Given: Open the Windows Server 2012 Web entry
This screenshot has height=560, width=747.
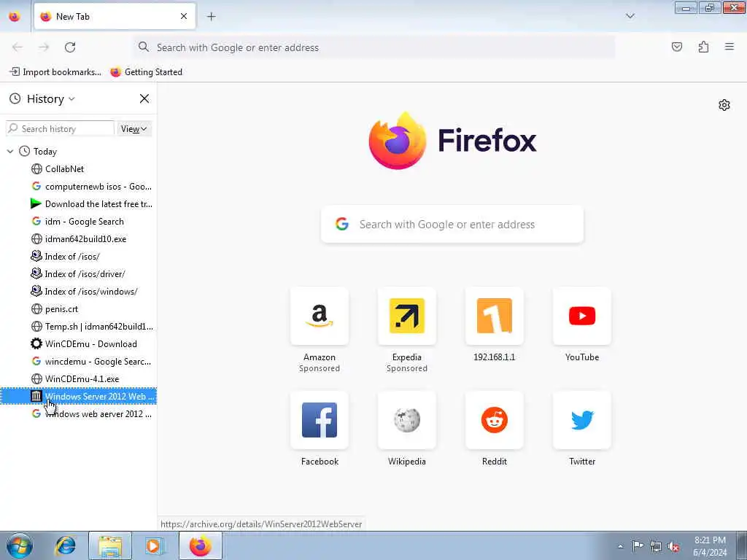Looking at the screenshot, I should tap(78, 396).
